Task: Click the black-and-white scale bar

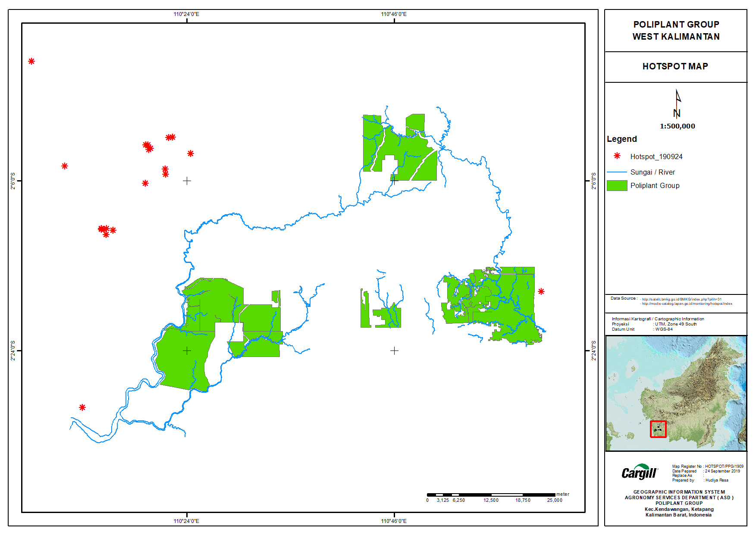Action: click(x=491, y=494)
